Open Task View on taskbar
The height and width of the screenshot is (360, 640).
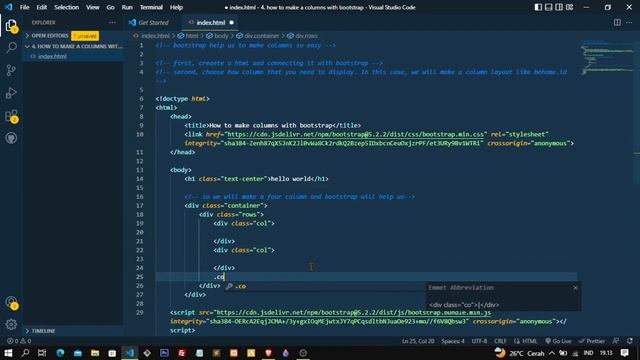point(42,353)
